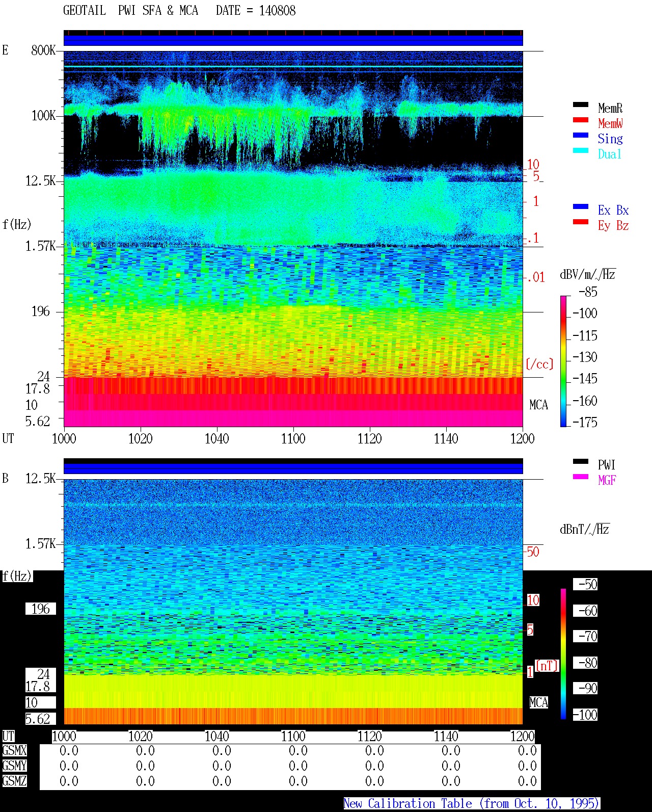Click the 'Ex Bx' legend label
Screen dimensions: 652x812
click(x=613, y=210)
